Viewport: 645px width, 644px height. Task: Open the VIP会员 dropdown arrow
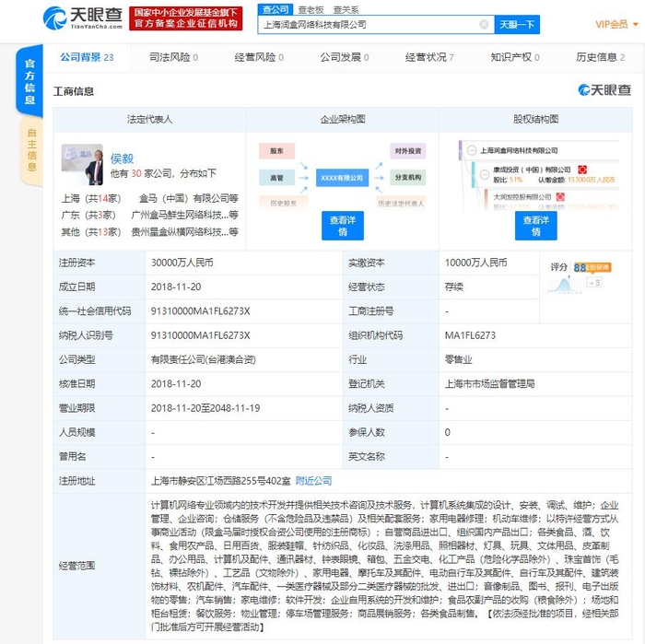[635, 25]
